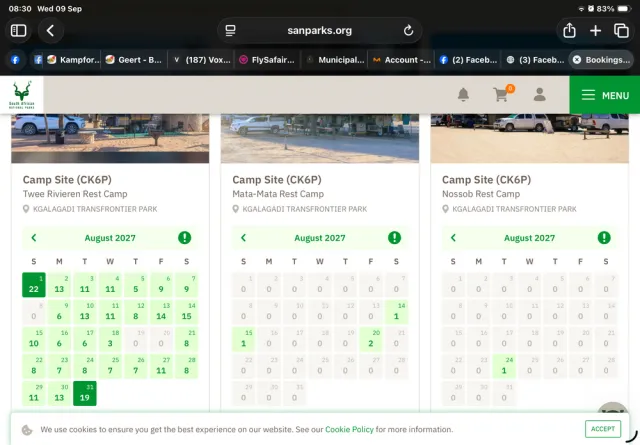The width and height of the screenshot is (640, 445).
Task: Click August 2027 title in Twee Rivieren calendar
Action: (x=110, y=238)
